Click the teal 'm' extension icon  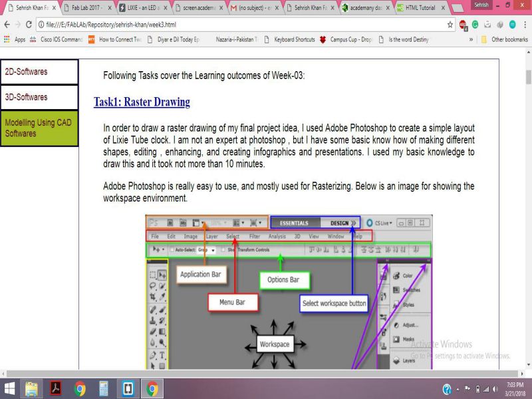pyautogui.click(x=512, y=25)
